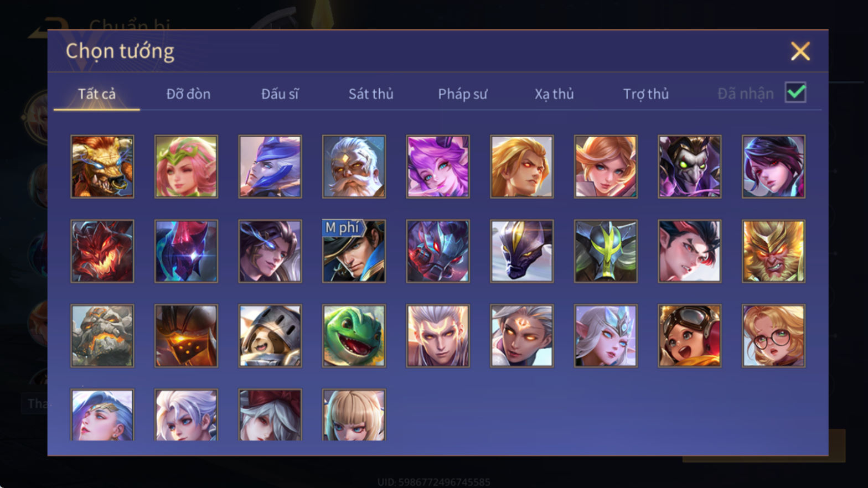Choose the golden monkey king hero
Viewport: 868px width, 488px height.
(x=773, y=251)
